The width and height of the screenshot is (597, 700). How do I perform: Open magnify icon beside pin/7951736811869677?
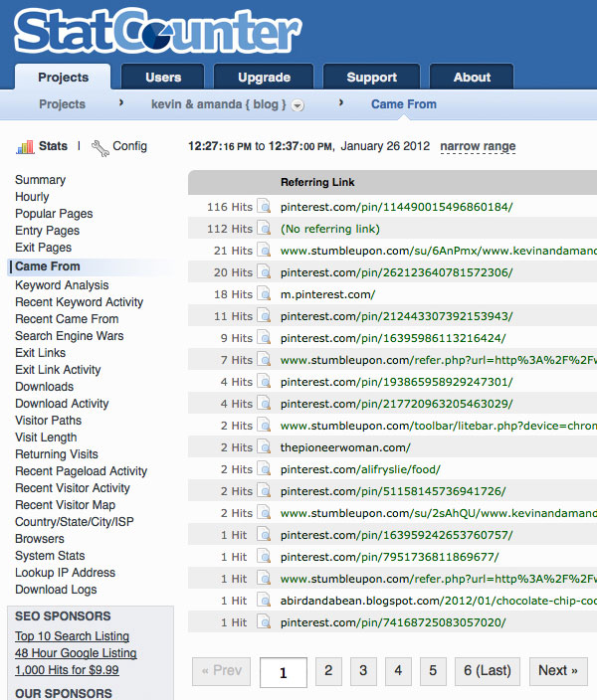pos(264,557)
